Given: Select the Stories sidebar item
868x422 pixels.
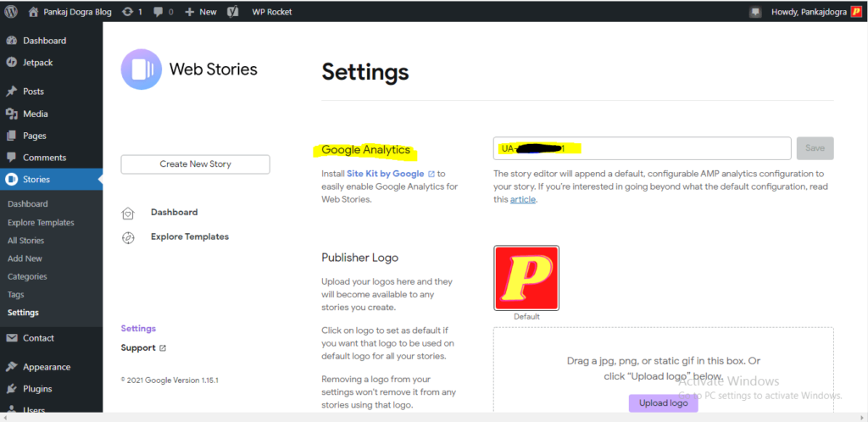Looking at the screenshot, I should coord(51,179).
